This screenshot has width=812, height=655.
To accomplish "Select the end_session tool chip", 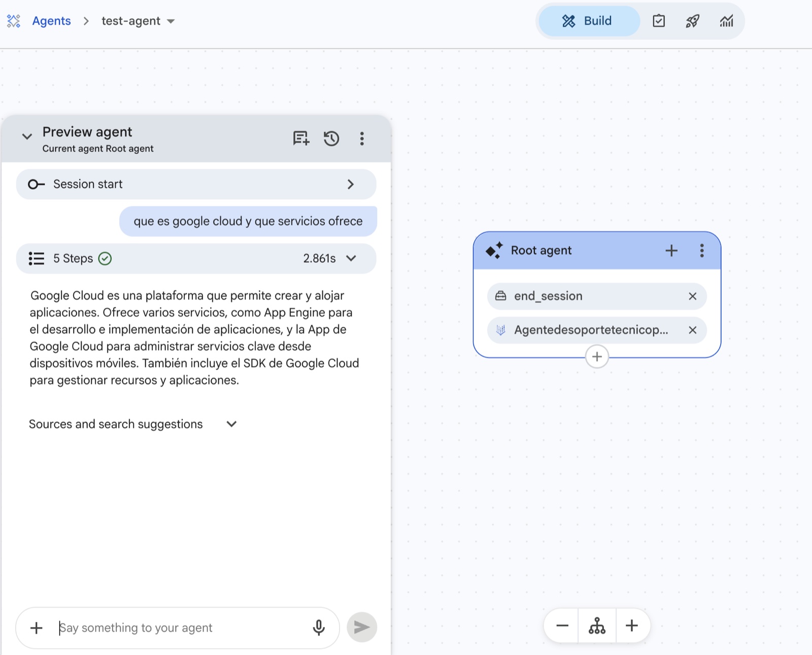I will (x=597, y=296).
